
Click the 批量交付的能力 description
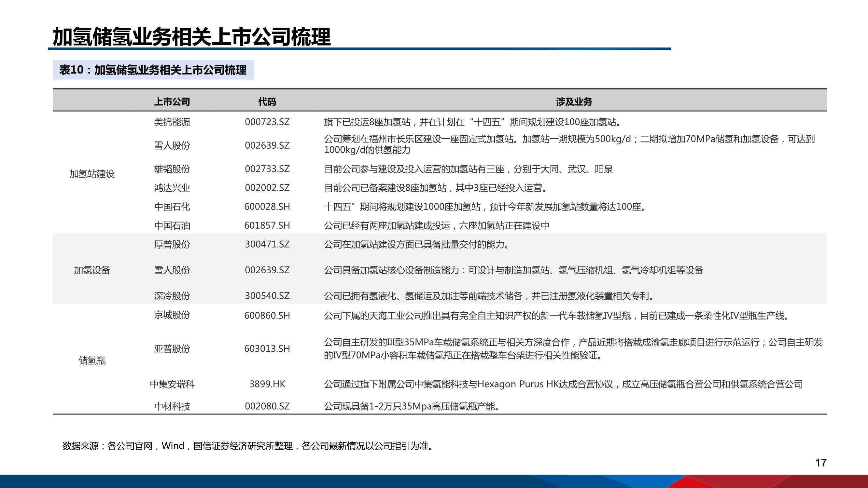pyautogui.click(x=417, y=244)
